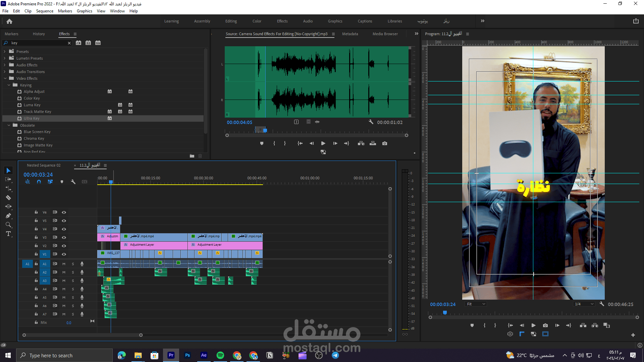
Task: Expand the Audio Effects folder
Action: [x=5, y=65]
